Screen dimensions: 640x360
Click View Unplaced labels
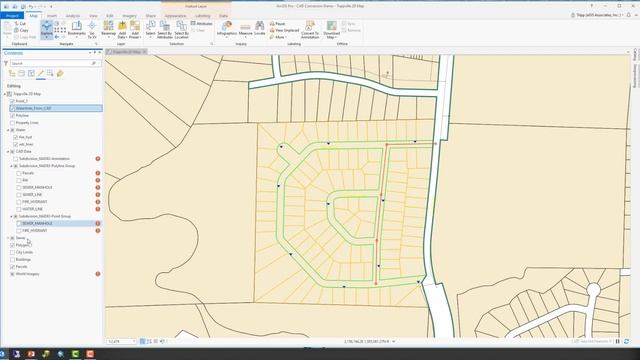coord(284,30)
